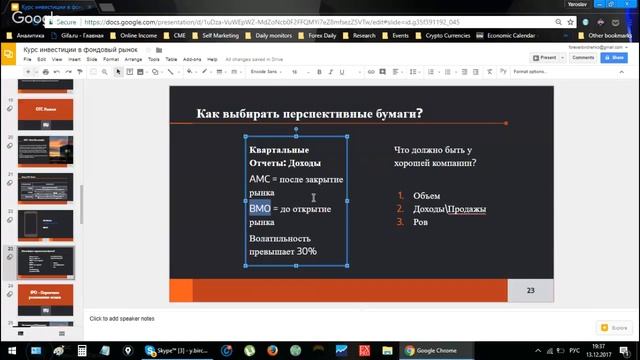Redo the last action

[x=68, y=72]
